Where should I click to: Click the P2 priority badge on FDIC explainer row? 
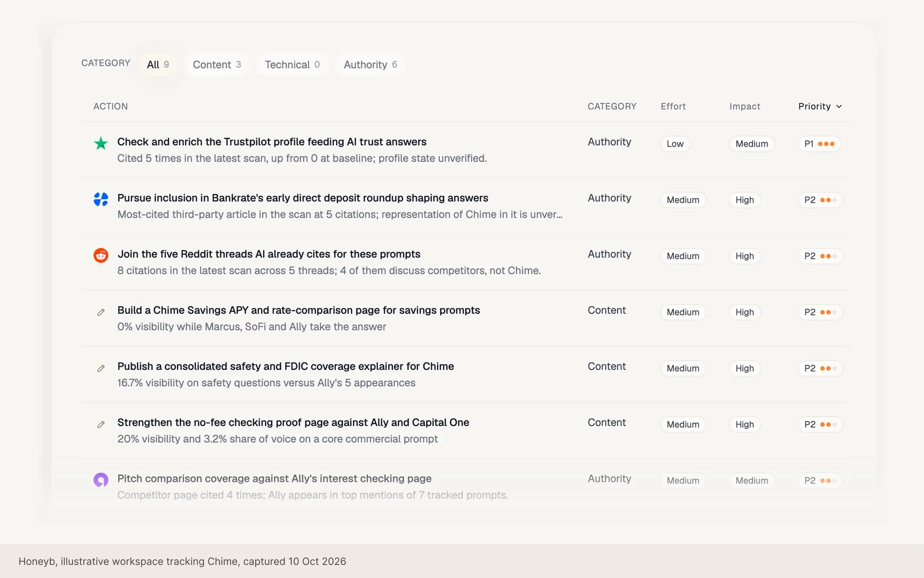click(820, 368)
